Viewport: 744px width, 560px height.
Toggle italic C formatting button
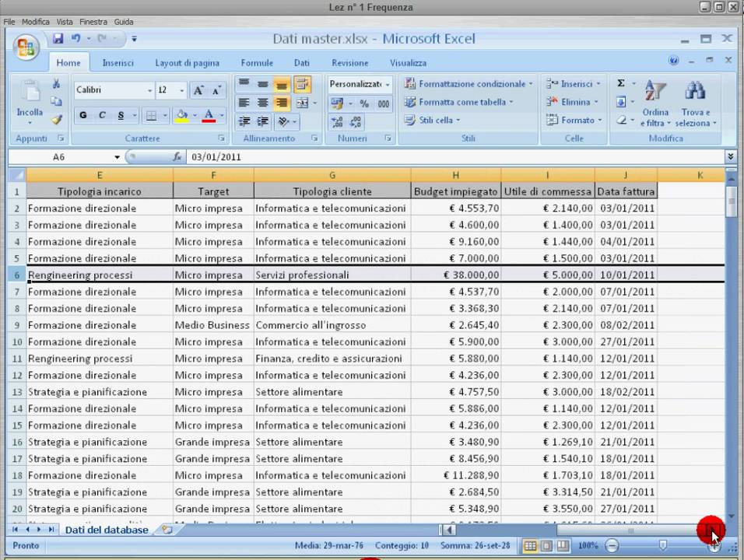point(102,115)
